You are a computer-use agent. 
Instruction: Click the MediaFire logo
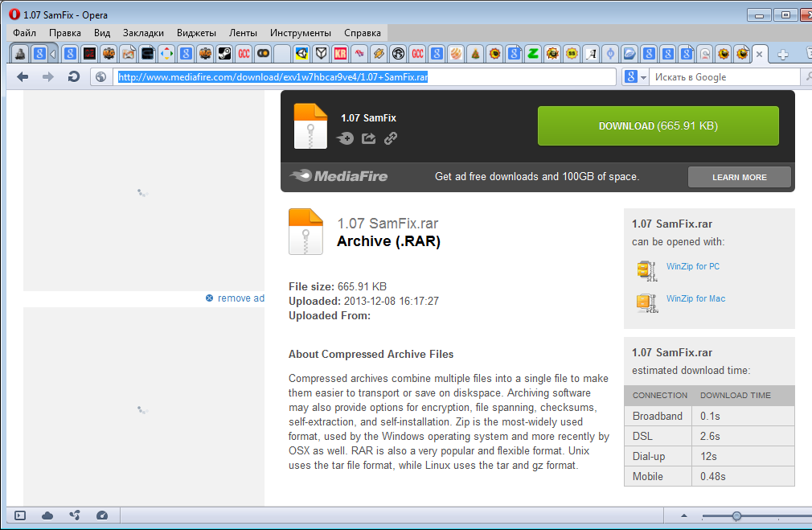tap(338, 176)
